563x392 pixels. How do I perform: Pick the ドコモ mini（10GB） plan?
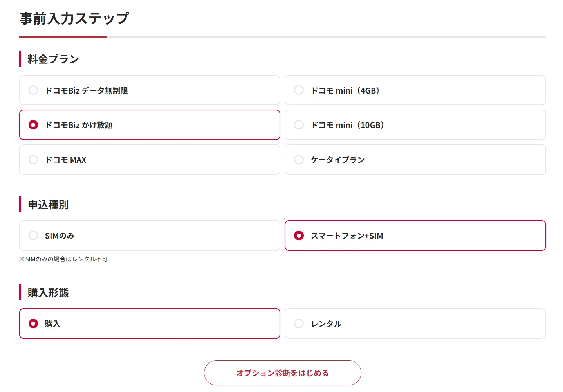click(415, 125)
